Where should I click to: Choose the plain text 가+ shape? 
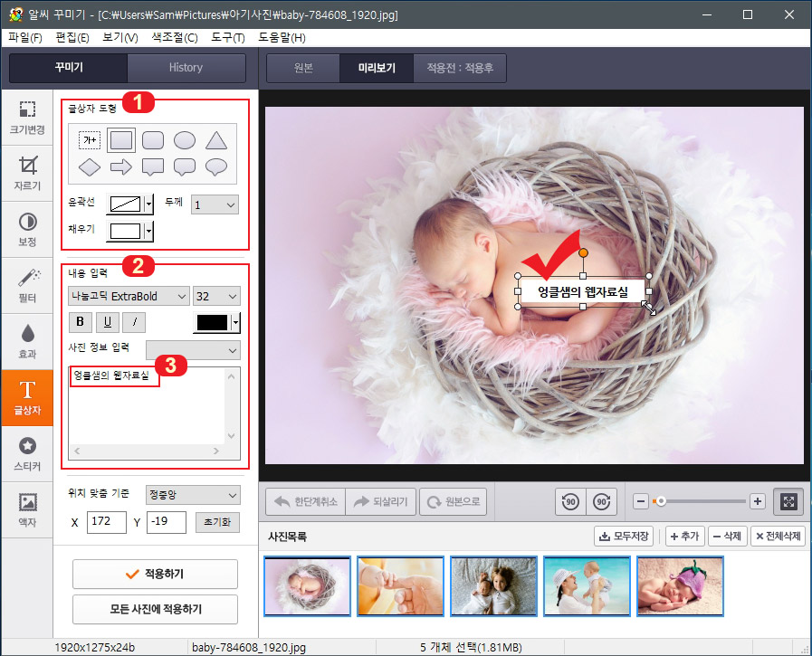tap(90, 139)
